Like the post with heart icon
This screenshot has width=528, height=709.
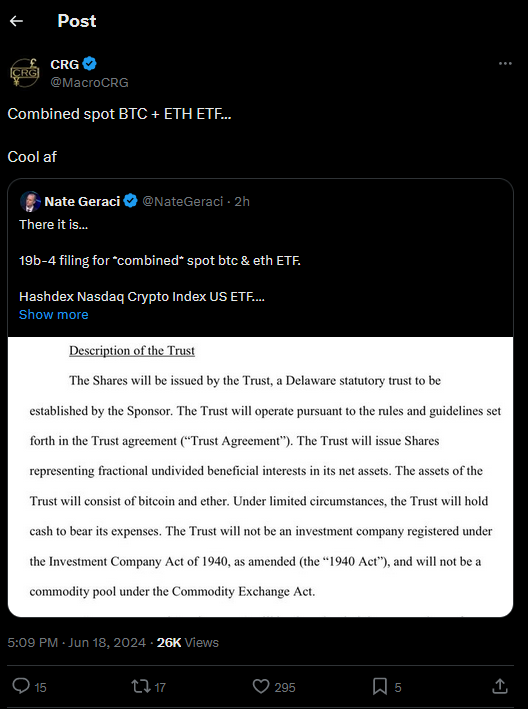point(261,686)
